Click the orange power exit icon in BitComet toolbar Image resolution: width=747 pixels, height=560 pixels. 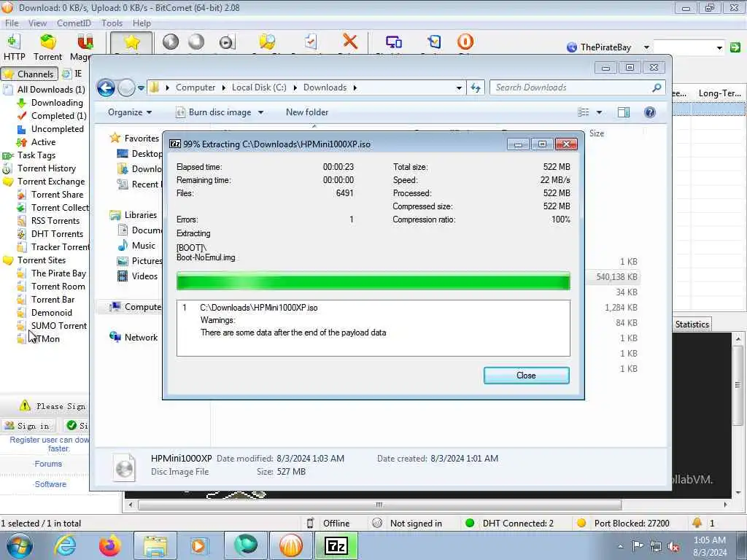(x=465, y=42)
